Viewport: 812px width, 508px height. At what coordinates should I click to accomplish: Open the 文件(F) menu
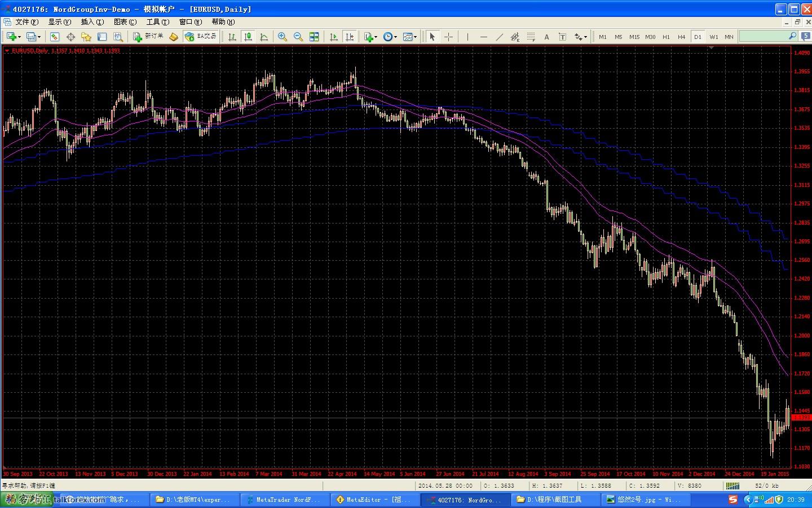[x=27, y=22]
